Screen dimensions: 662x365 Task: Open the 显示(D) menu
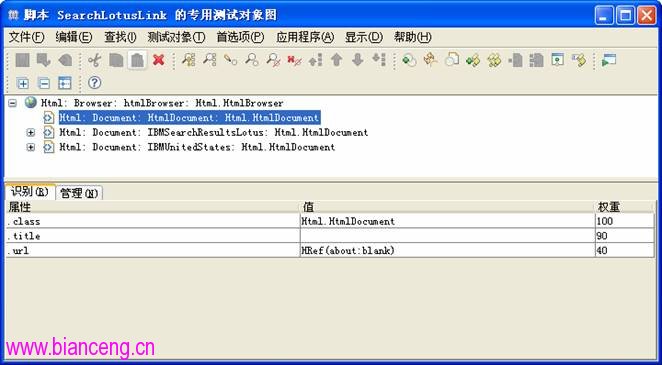click(364, 37)
